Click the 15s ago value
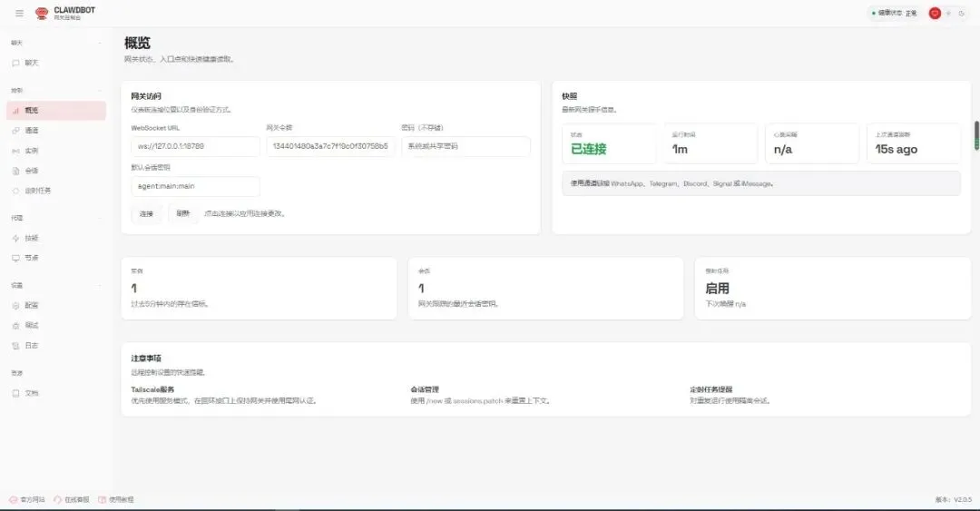 [897, 150]
